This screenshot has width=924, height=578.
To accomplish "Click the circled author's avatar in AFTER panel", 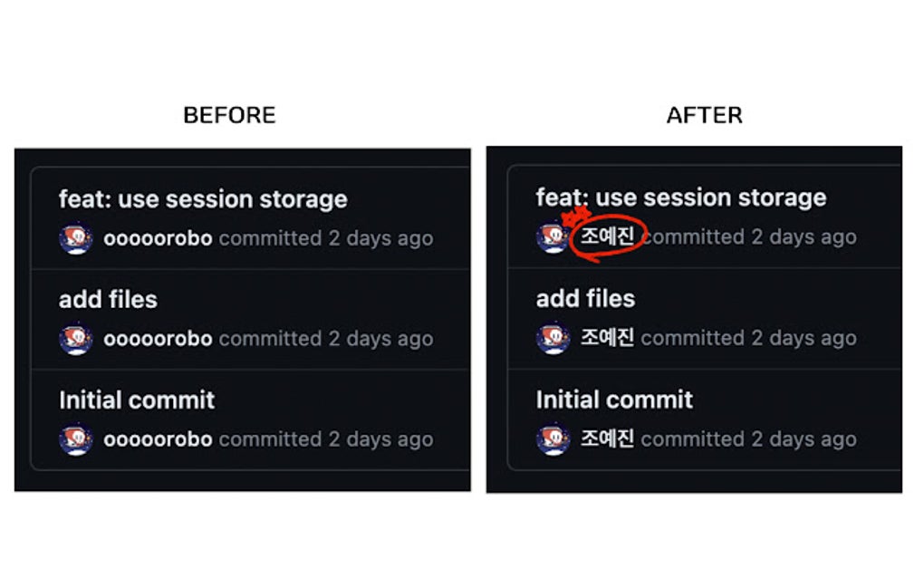I will pos(553,236).
